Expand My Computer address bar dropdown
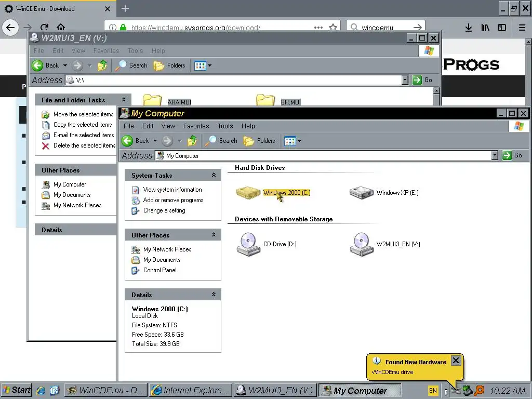532x399 pixels. click(x=495, y=155)
